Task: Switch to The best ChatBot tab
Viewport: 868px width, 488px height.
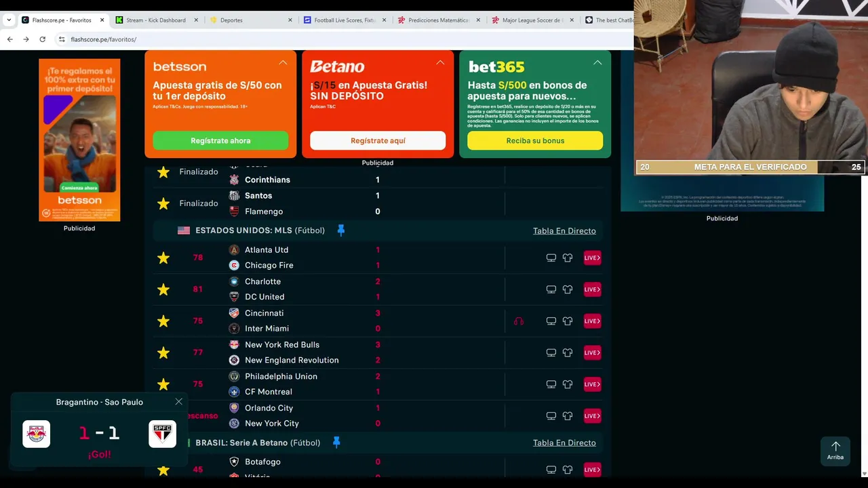Action: [610, 20]
